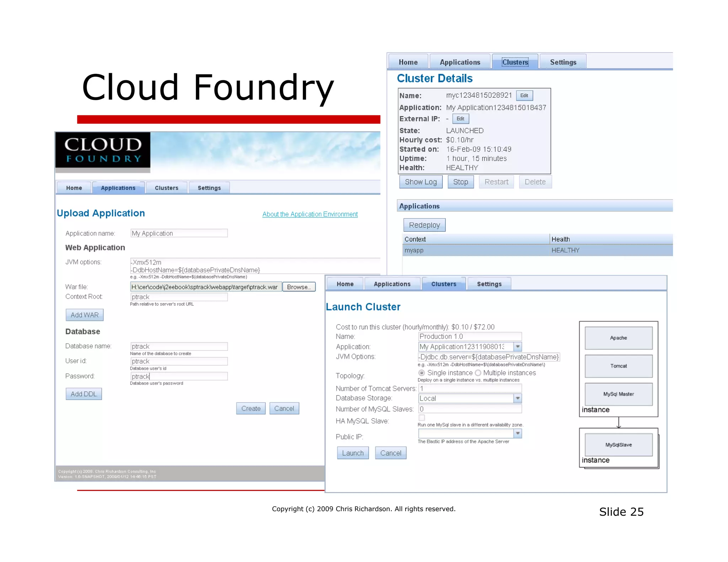This screenshot has height=562, width=728.
Task: Click the Apache box in topology diagram
Action: (619, 338)
